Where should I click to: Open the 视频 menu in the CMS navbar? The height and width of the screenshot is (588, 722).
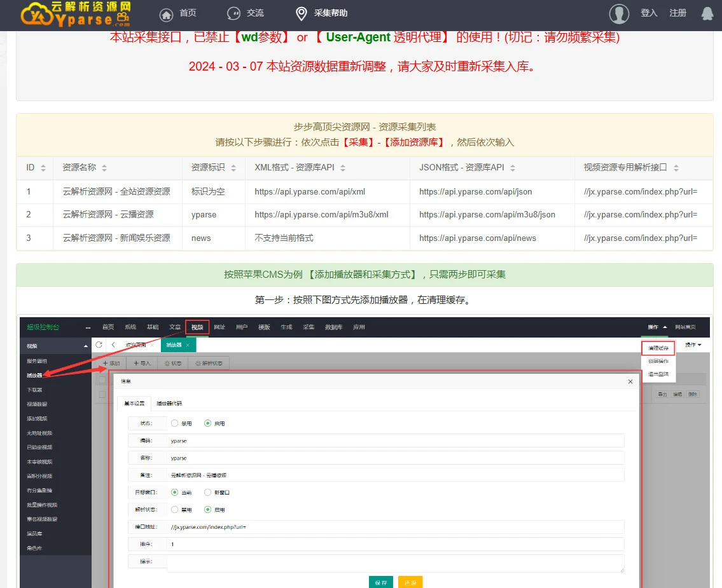coord(197,326)
